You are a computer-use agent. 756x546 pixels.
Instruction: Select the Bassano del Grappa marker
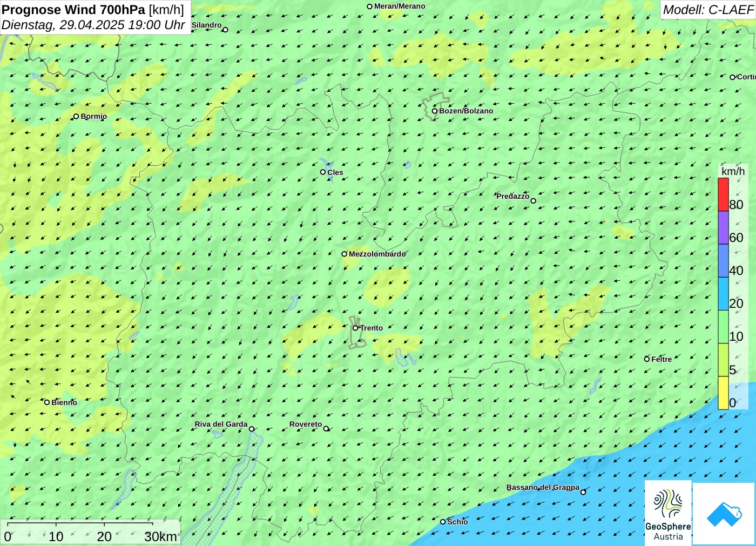click(583, 492)
